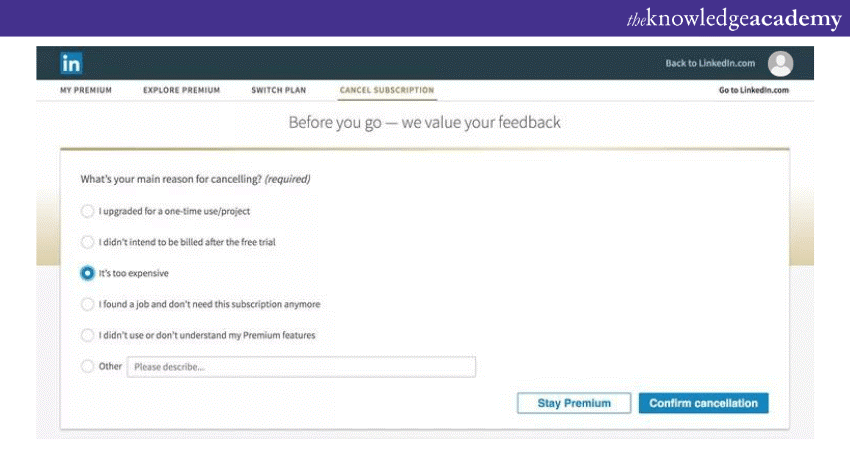Open the Explore Premium tab
This screenshot has width=850, height=450.
pyautogui.click(x=181, y=91)
